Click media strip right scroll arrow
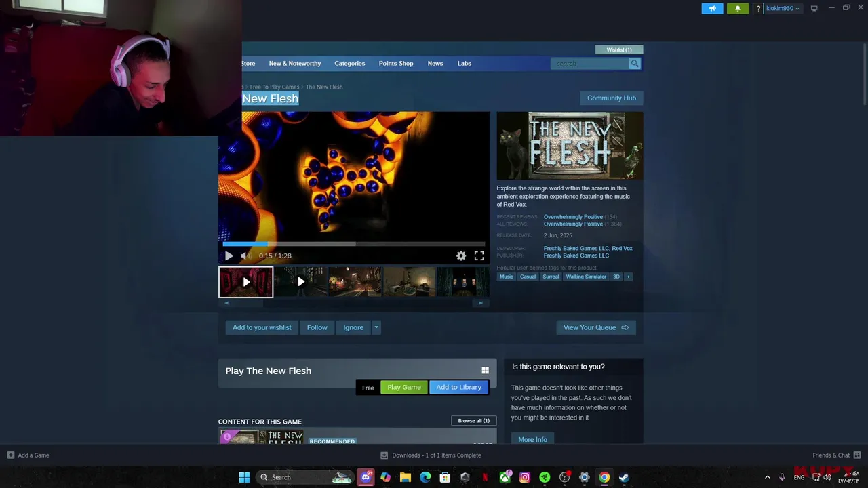868x488 pixels. [x=481, y=303]
